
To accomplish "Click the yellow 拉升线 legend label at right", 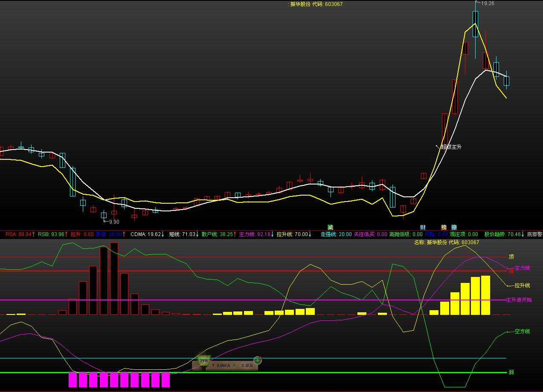I will click(522, 285).
